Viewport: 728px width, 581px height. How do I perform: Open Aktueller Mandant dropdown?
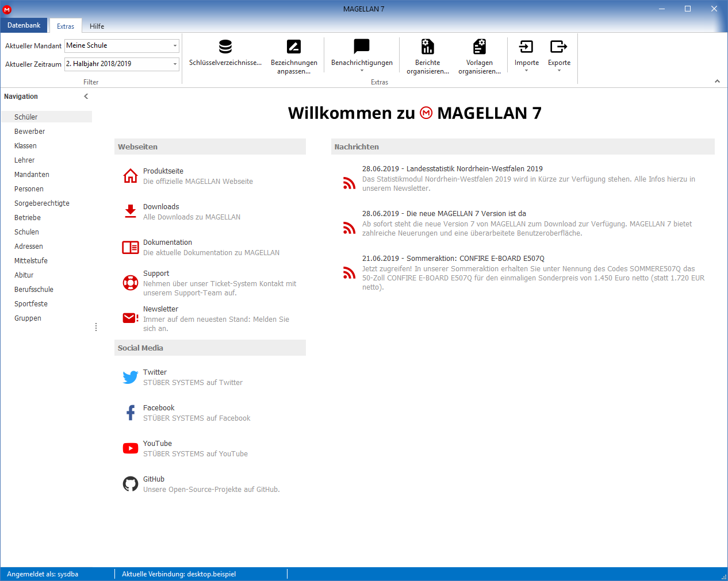(175, 45)
